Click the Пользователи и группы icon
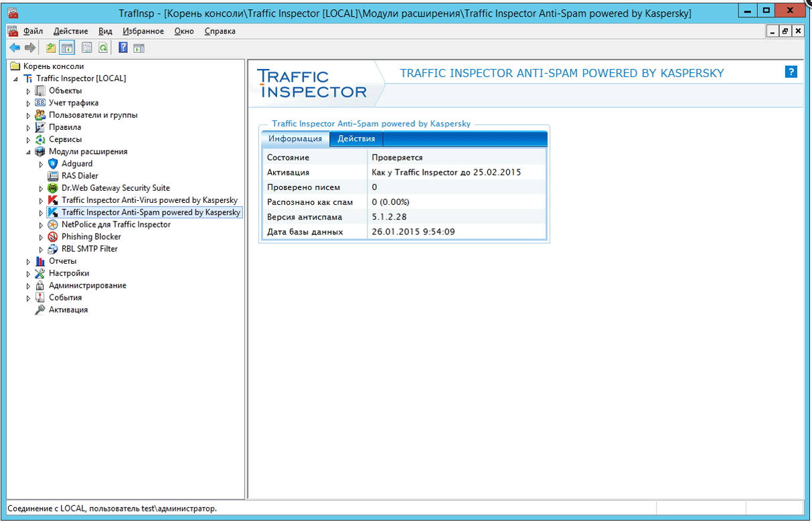The height and width of the screenshot is (522, 812). 40,114
